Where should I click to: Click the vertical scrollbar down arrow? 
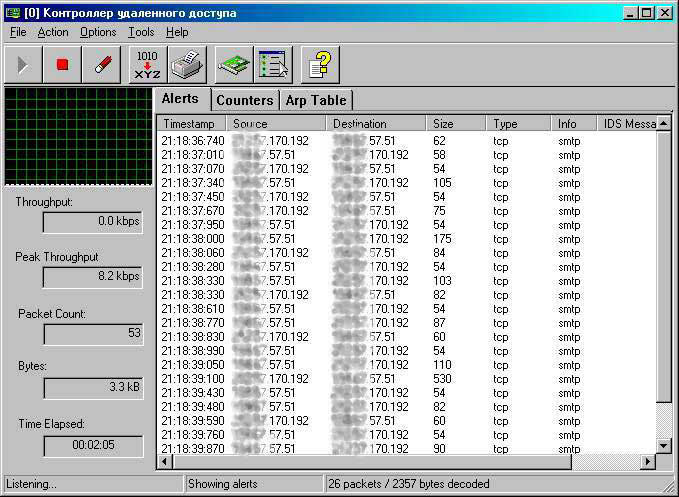click(664, 445)
